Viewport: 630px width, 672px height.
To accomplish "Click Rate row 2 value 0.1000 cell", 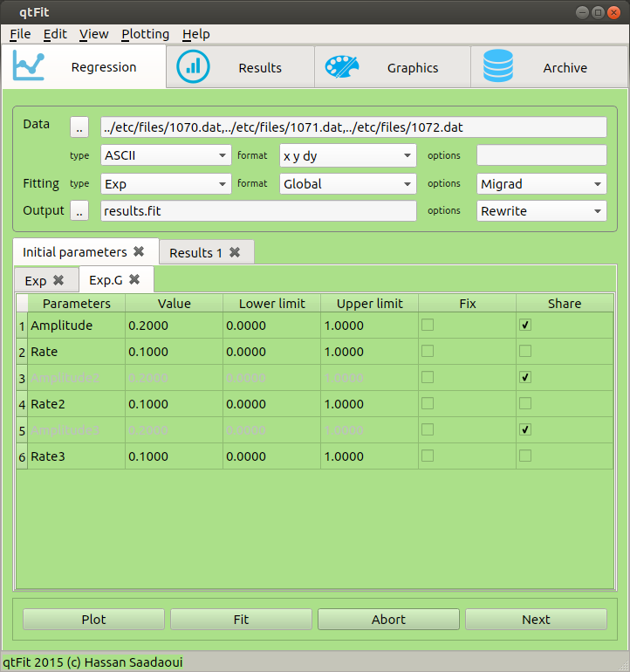I will click(x=174, y=352).
